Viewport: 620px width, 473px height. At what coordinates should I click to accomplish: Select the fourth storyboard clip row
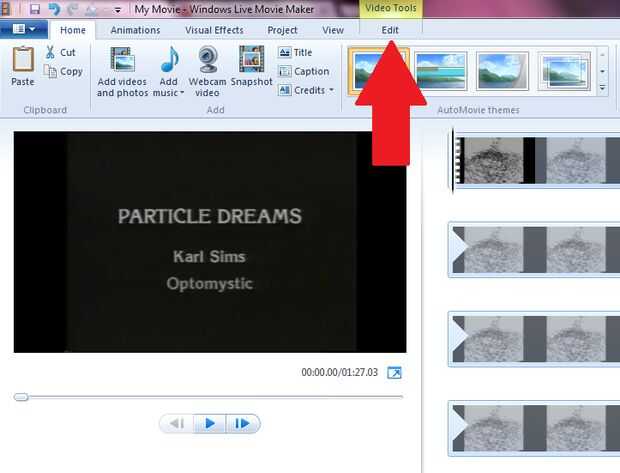coord(534,428)
